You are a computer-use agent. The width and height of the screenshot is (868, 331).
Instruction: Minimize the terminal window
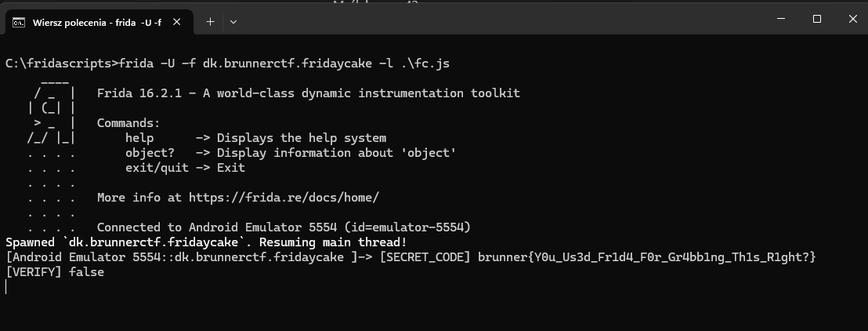pos(782,18)
